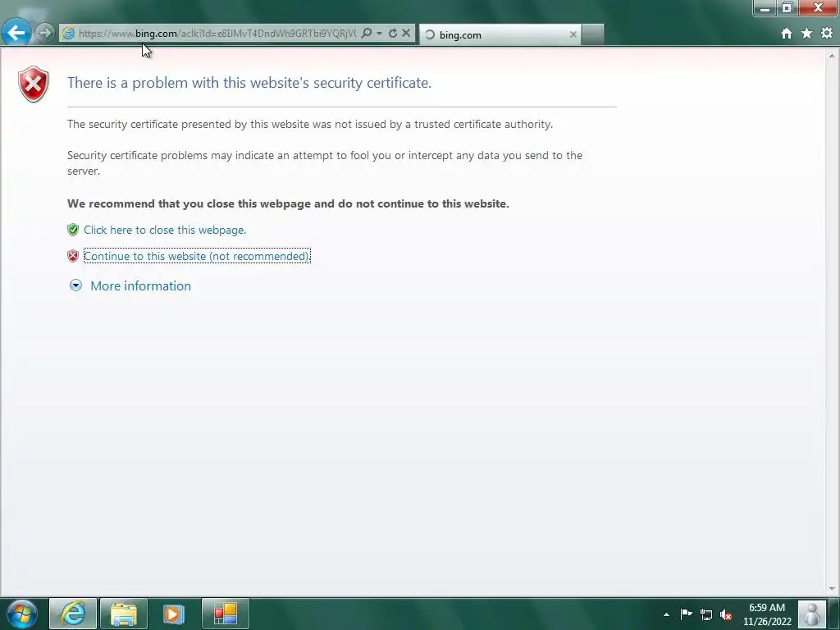Stop loading with the address bar X
Image resolution: width=840 pixels, height=630 pixels.
(406, 33)
